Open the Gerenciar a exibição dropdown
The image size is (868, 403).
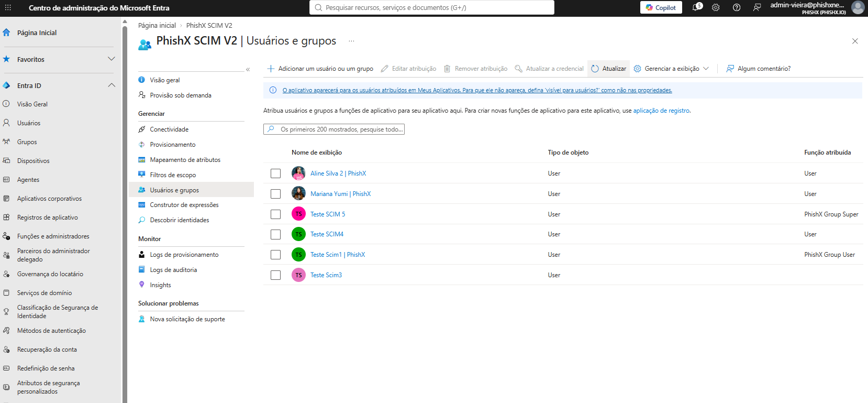click(x=671, y=69)
